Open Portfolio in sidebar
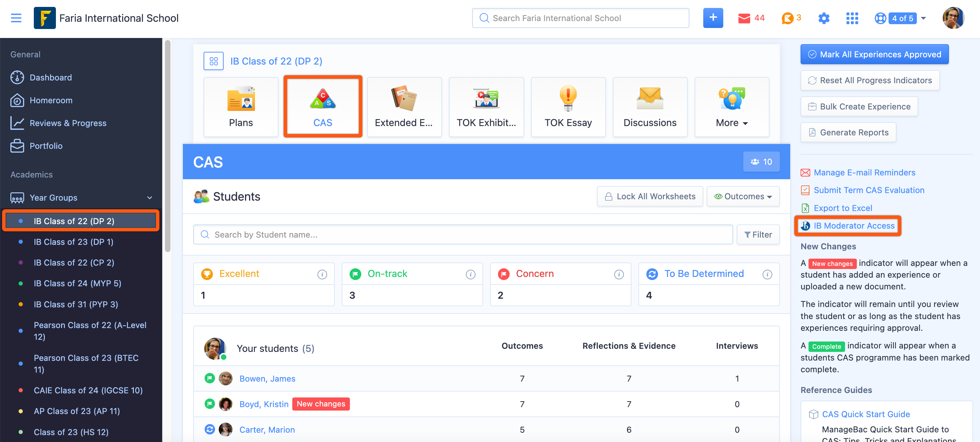980x442 pixels. 46,146
